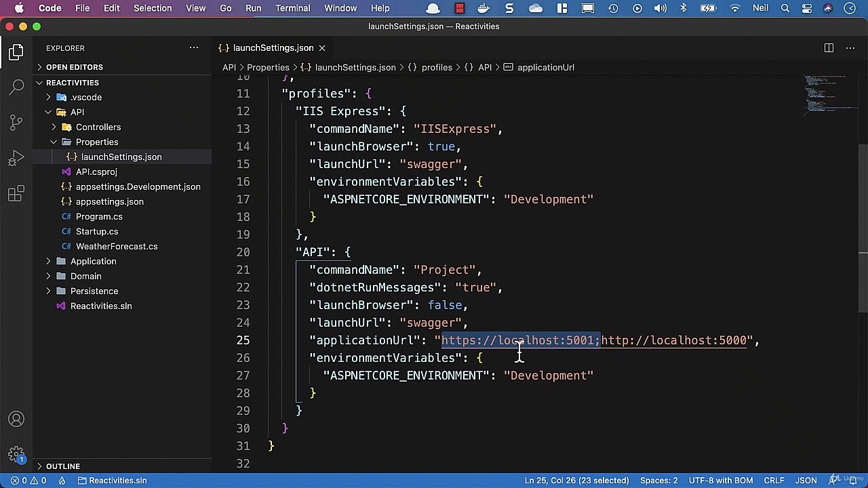Click the cloud icon in menu bar
Image resolution: width=868 pixels, height=488 pixels.
pos(536,8)
